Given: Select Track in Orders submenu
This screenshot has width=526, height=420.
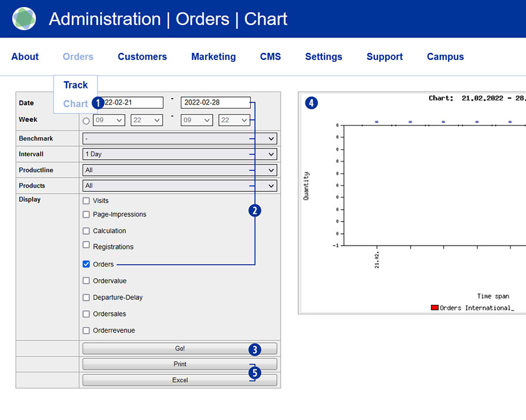Looking at the screenshot, I should point(75,85).
